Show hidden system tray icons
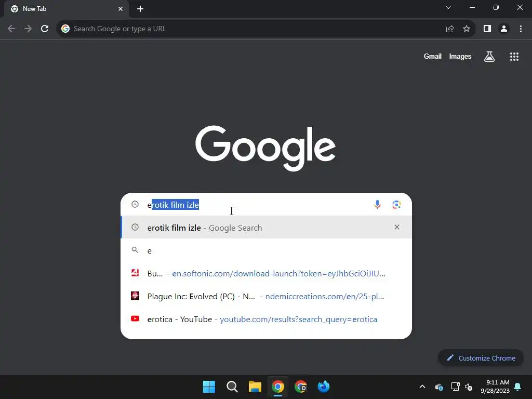The image size is (532, 399). 422,387
